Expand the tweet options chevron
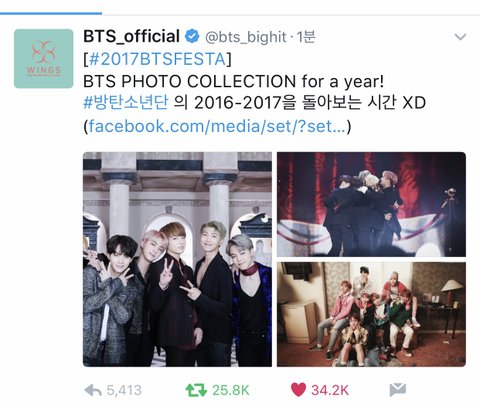The height and width of the screenshot is (403, 480). tap(460, 36)
